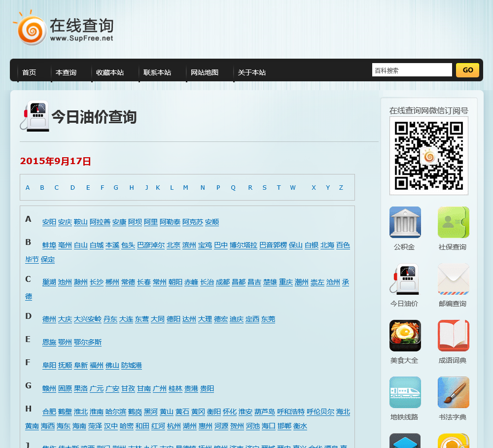Open city link 哈尔滨
The height and width of the screenshot is (448, 493).
tap(116, 412)
